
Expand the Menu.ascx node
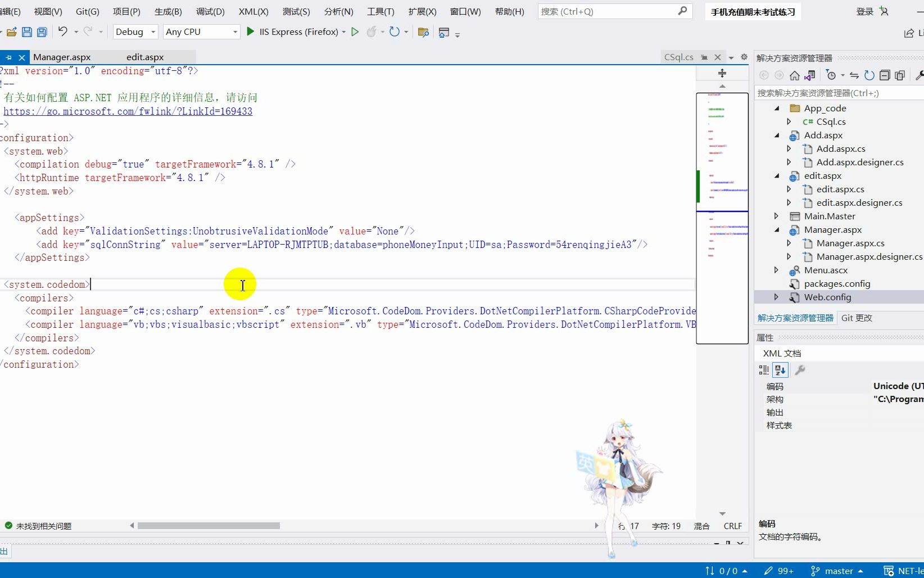coord(777,270)
